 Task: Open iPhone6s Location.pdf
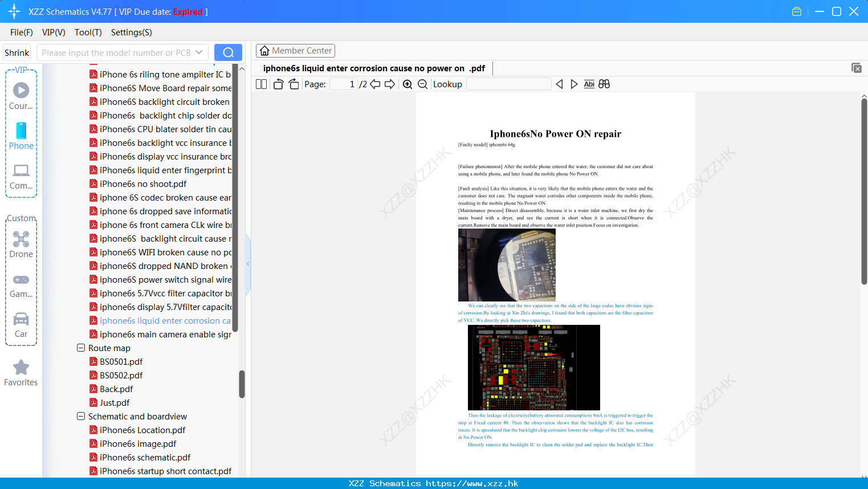click(x=142, y=430)
